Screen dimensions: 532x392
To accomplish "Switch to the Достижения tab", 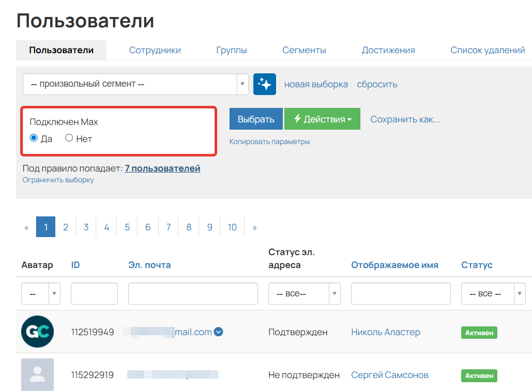I will [388, 50].
